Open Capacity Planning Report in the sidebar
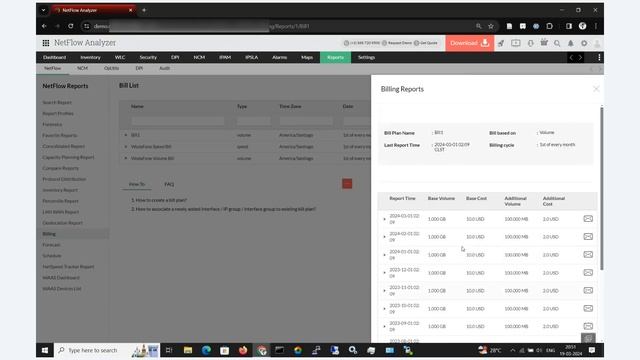 (x=68, y=157)
